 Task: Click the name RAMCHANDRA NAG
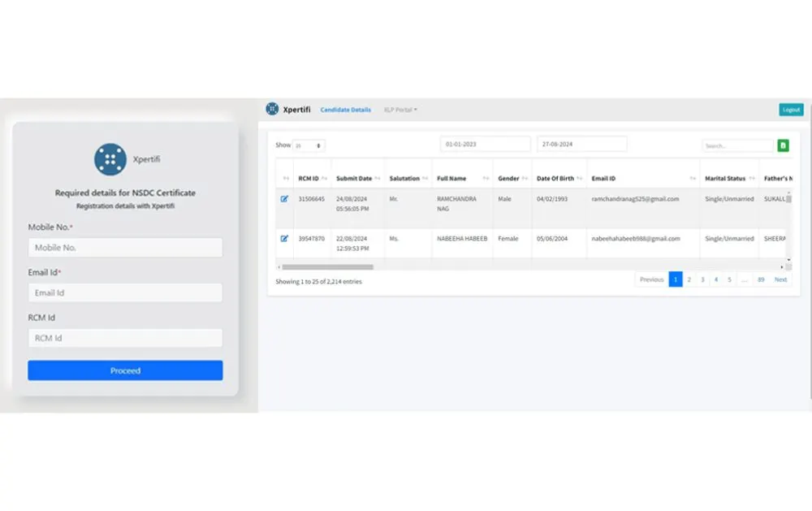(456, 204)
